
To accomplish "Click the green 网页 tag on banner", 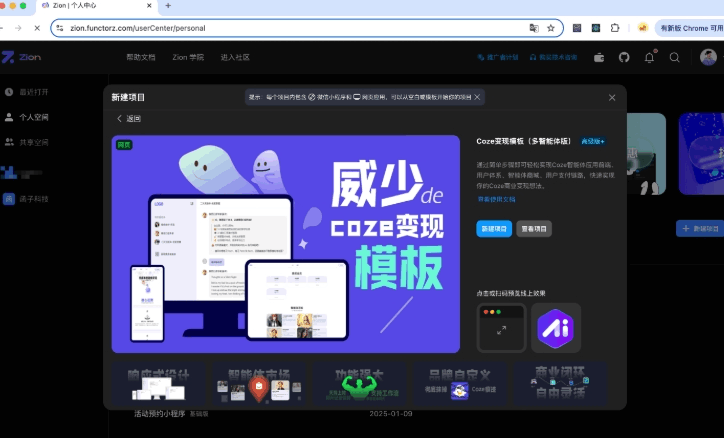I will coord(124,145).
